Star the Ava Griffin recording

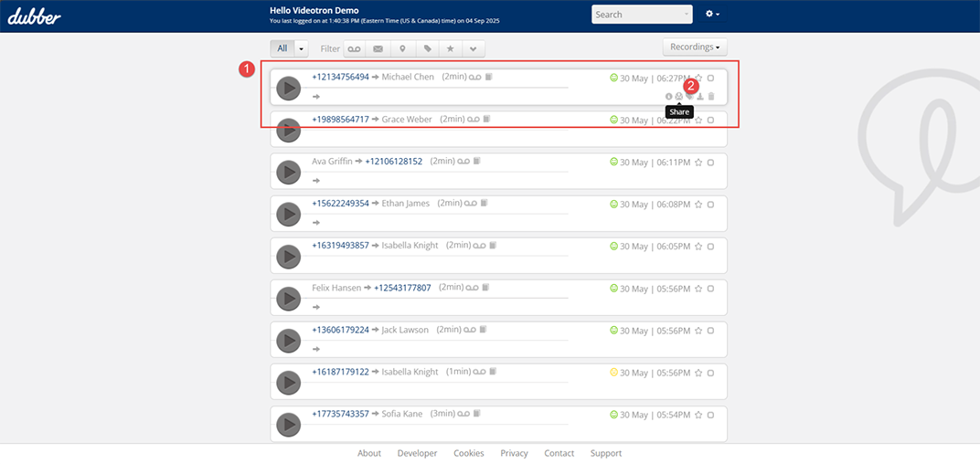click(698, 163)
